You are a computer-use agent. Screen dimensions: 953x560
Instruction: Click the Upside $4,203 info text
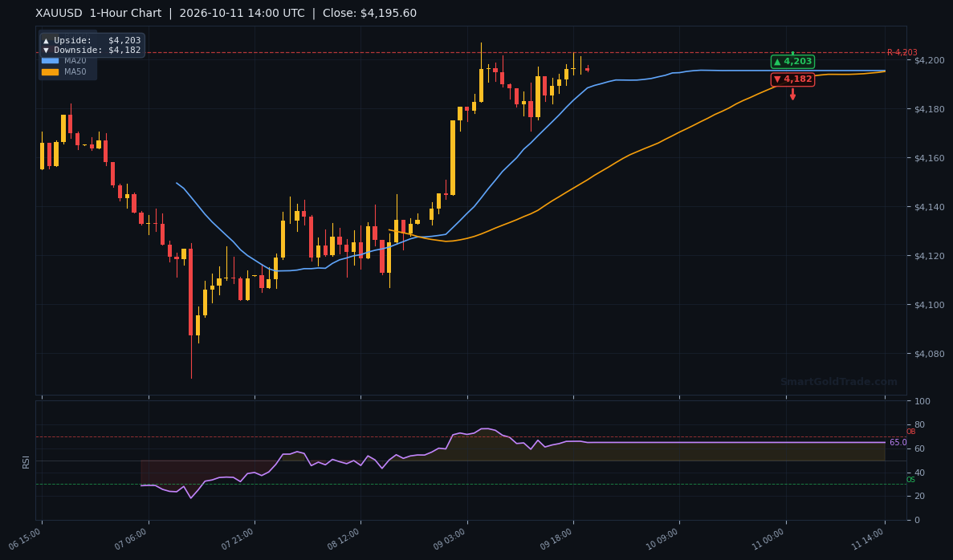[92, 40]
